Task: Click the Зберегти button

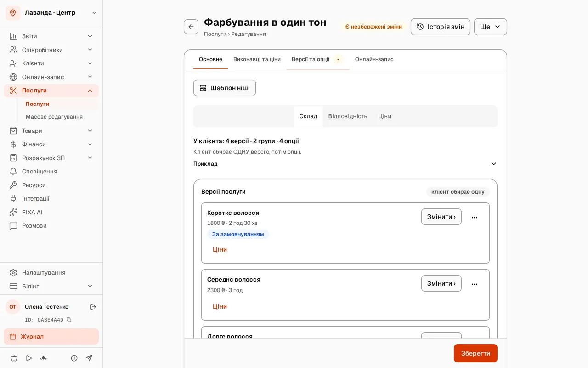Action: pos(475,353)
